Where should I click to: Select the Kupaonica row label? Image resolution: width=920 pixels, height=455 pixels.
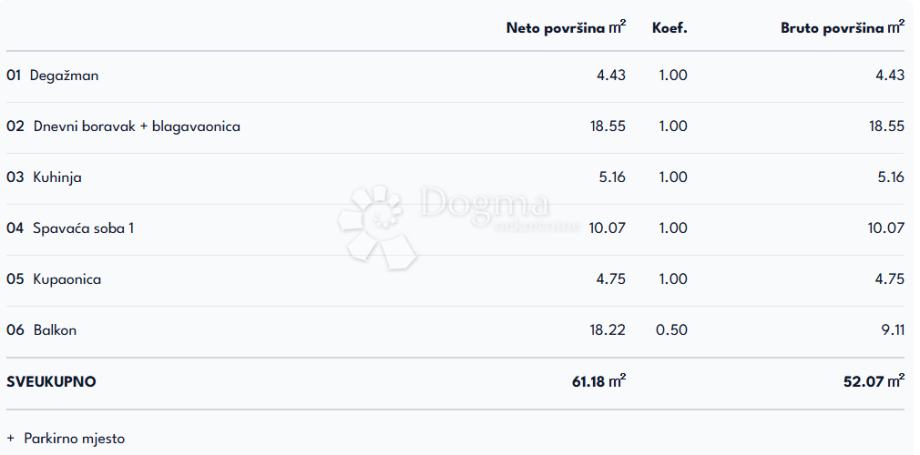[x=67, y=279]
